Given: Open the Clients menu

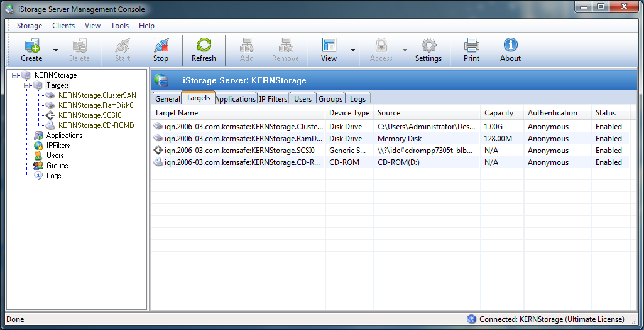Looking at the screenshot, I should [63, 26].
